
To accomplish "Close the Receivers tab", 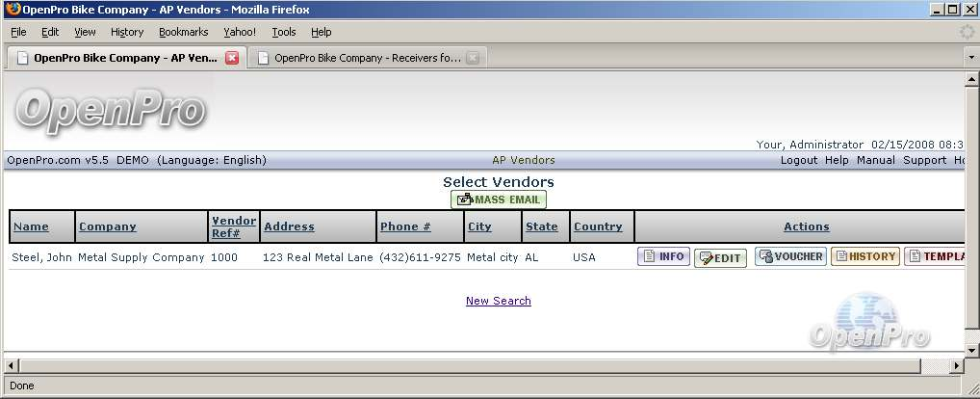I will point(472,58).
